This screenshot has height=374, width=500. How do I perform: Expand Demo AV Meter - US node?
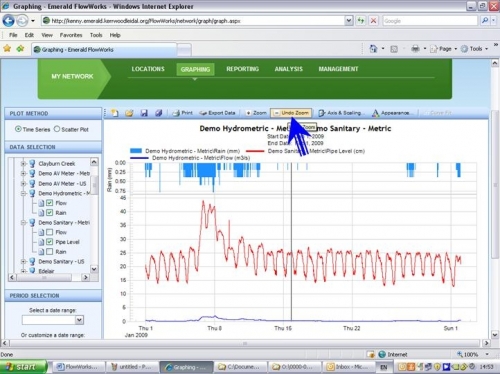(x=23, y=183)
